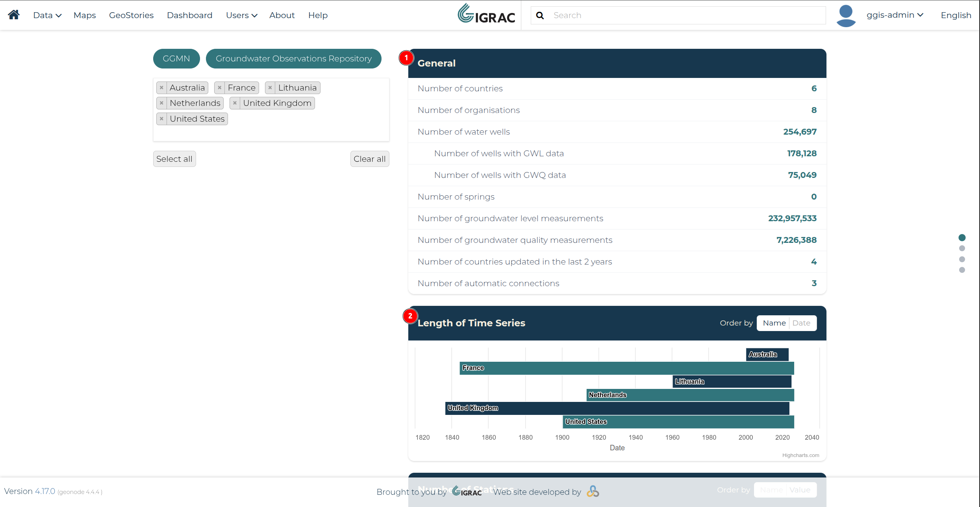980x507 pixels.
Task: Remove Australia tag with its x
Action: (x=161, y=88)
